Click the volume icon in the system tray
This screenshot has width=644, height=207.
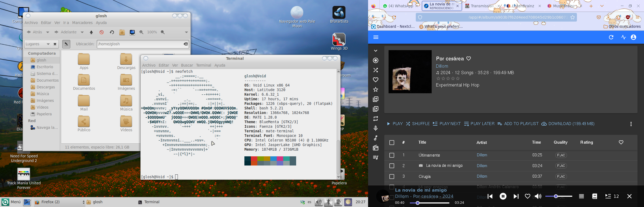pos(318,202)
